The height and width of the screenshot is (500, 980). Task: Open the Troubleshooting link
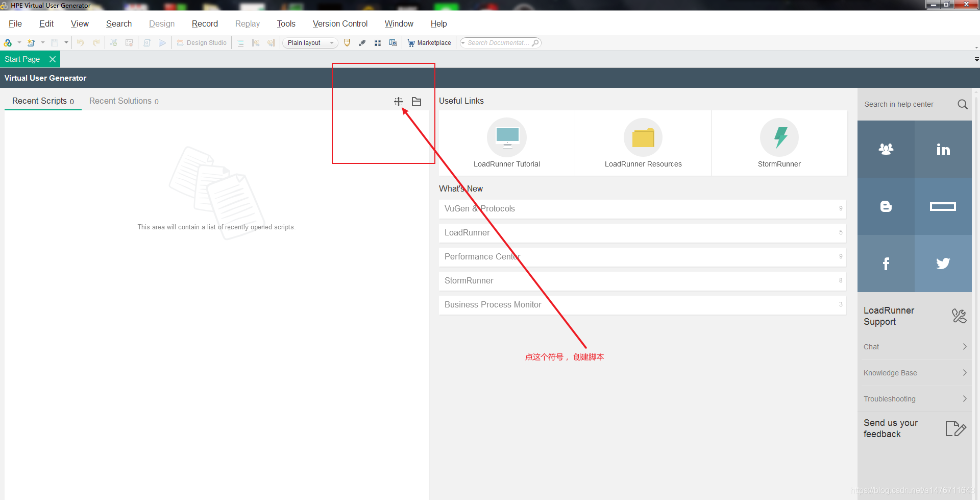click(915, 399)
